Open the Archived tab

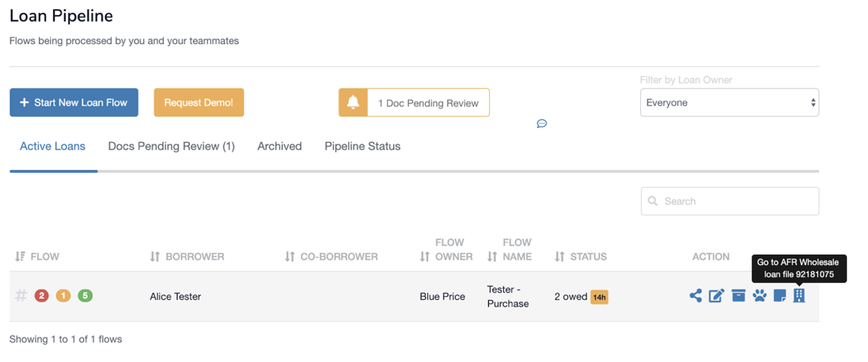(x=279, y=146)
